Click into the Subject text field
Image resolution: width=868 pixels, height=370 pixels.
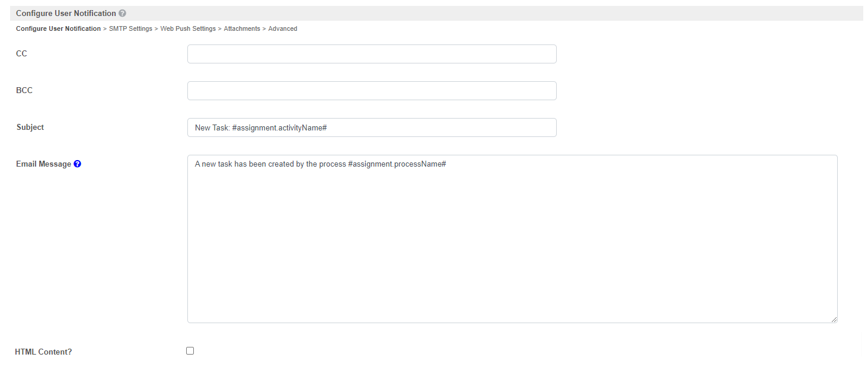tap(372, 127)
